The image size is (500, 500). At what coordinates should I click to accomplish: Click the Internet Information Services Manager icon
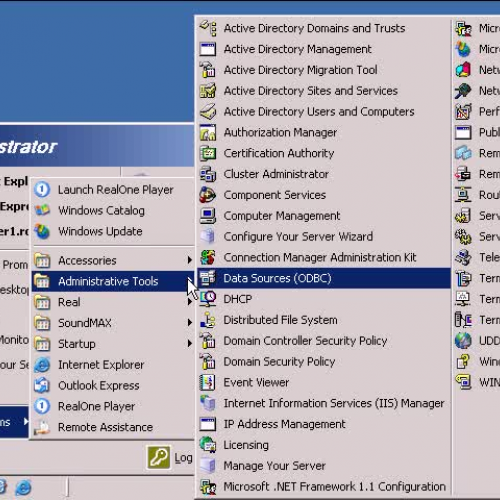208,403
